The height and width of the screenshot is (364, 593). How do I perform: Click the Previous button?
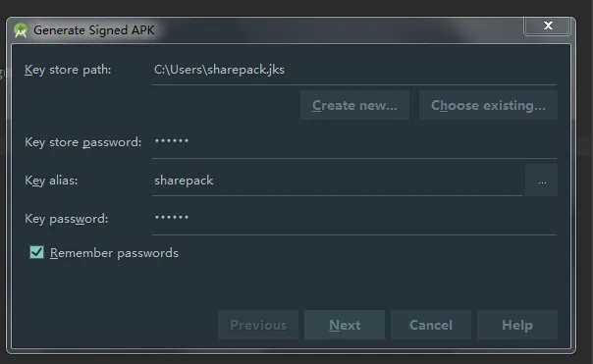258,325
